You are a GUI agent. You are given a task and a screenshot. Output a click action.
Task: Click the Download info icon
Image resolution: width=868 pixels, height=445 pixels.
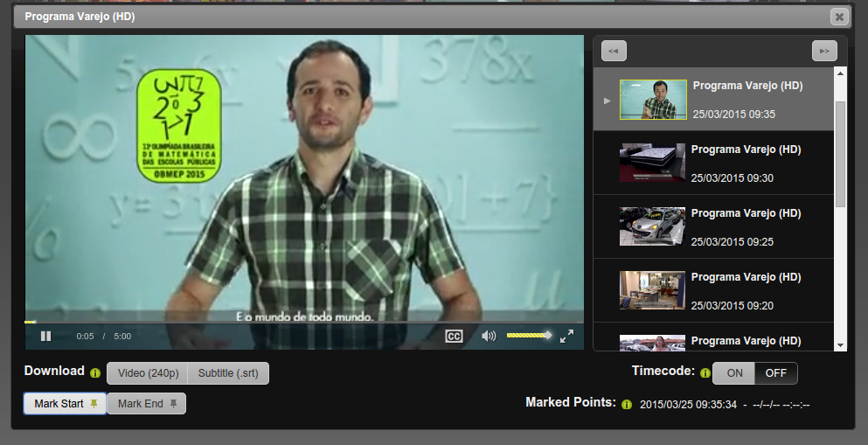[95, 372]
